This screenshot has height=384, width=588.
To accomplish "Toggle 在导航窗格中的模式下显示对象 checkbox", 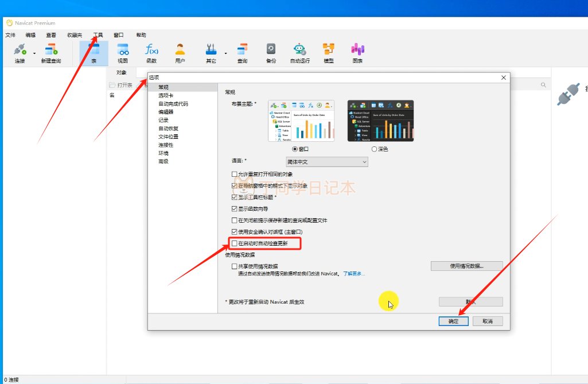I will coord(235,186).
